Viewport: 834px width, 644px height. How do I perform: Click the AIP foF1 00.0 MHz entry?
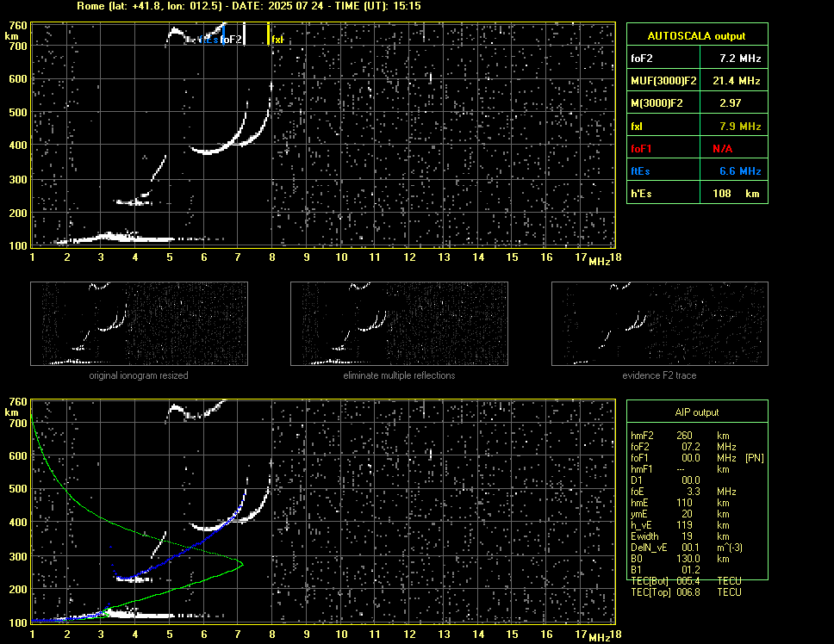[x=683, y=458]
